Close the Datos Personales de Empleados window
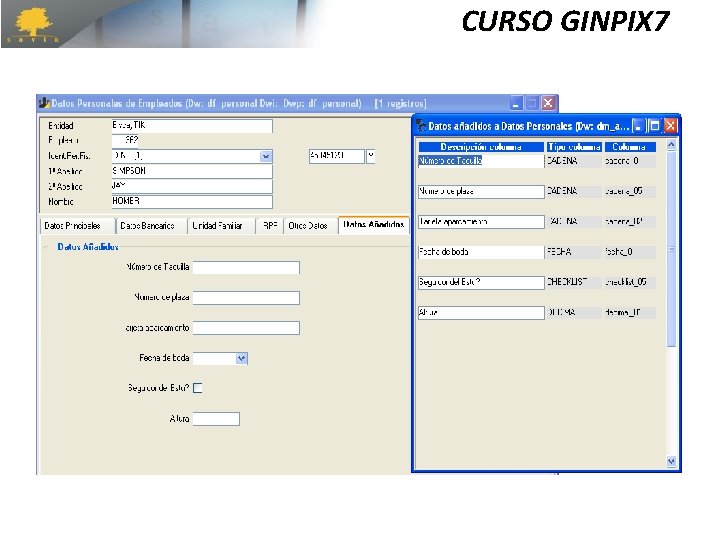The image size is (720, 540). (548, 103)
